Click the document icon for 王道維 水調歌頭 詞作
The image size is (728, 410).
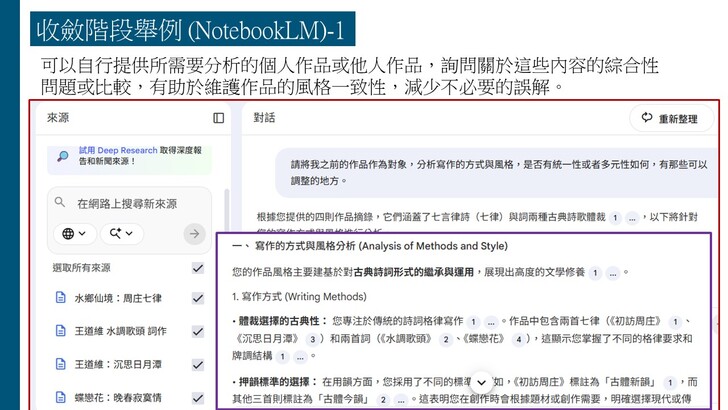click(61, 327)
